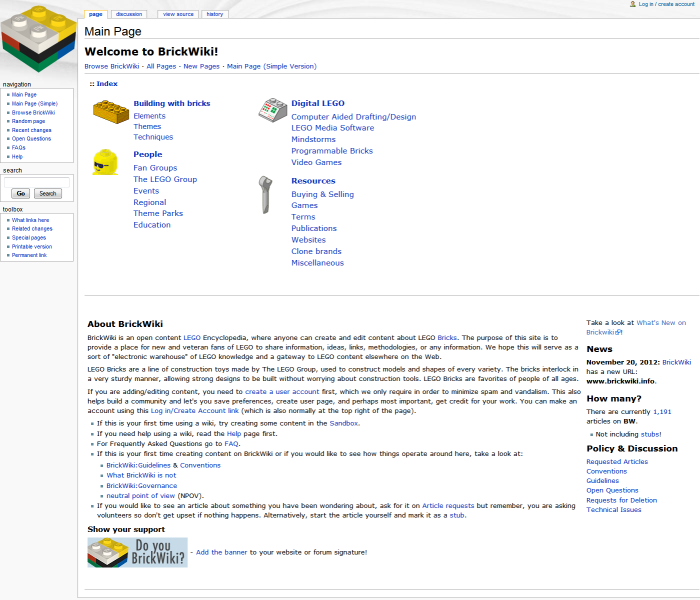Open Printable version
Screen dimensions: 700x600
tap(32, 246)
